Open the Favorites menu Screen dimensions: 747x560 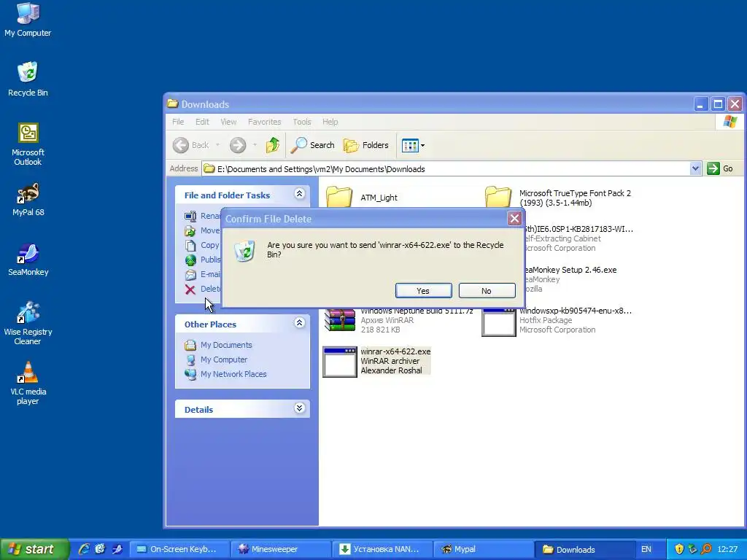click(x=264, y=122)
